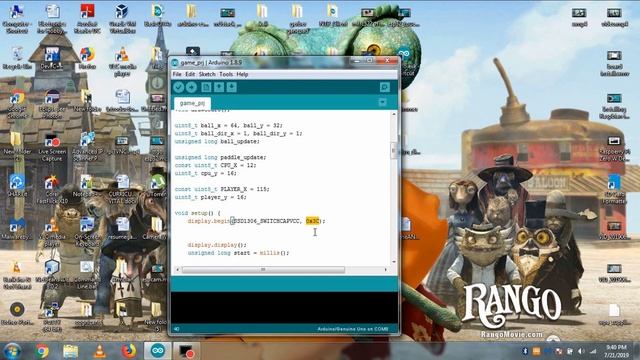Viewport: 640px width, 360px height.
Task: Select the Notepad++ desktop icon
Action: (x=86, y=186)
